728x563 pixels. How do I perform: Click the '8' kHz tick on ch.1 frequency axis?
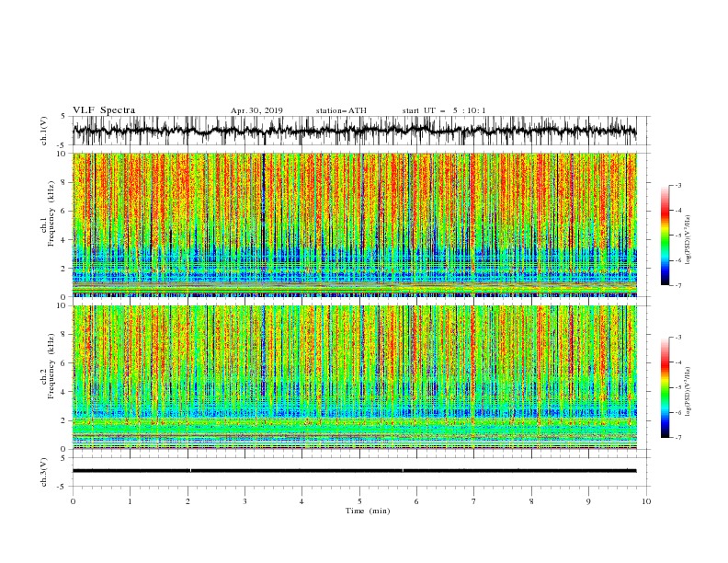63,182
